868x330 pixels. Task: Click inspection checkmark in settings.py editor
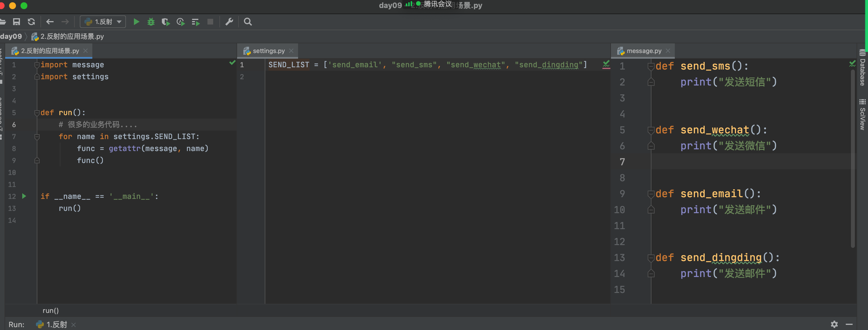[606, 64]
